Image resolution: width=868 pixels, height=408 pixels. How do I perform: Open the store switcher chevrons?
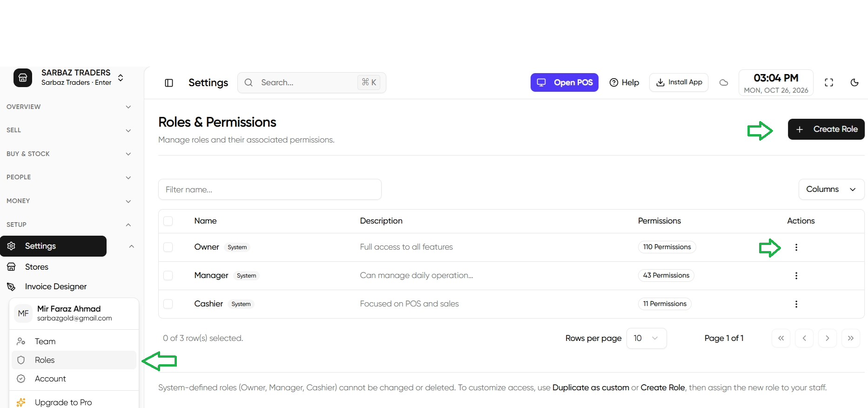121,78
